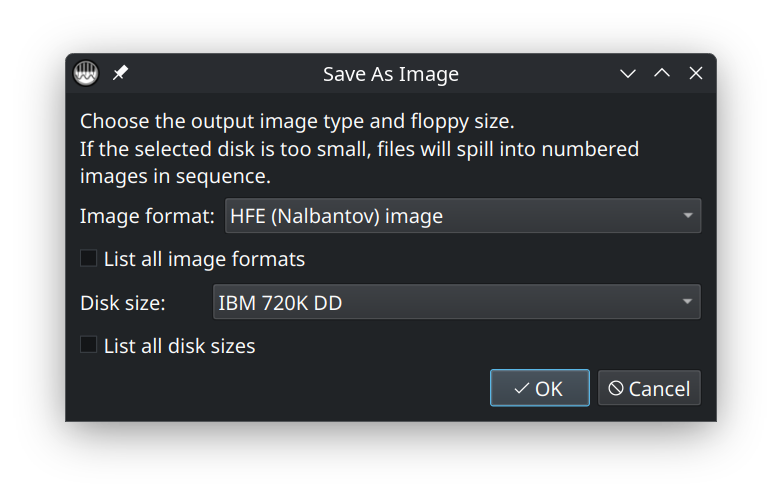The height and width of the screenshot is (499, 782).
Task: Click the arrow on the Image format combo box
Action: (687, 216)
